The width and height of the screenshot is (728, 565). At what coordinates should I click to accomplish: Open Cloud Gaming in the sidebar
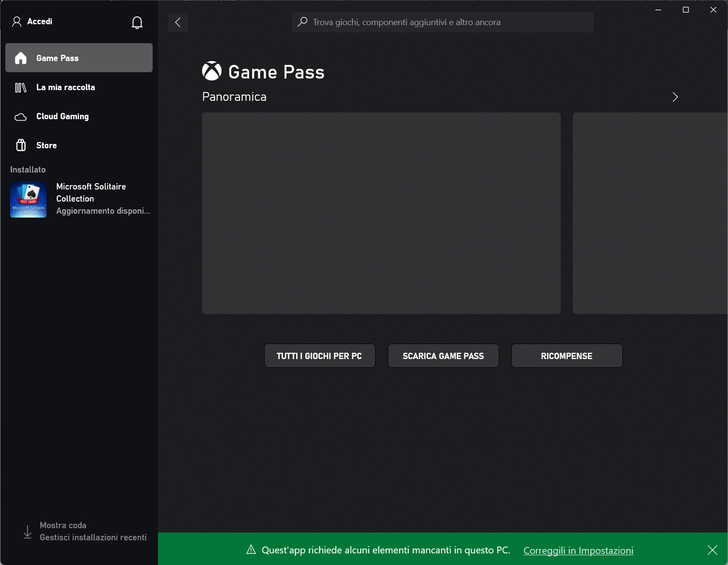[79, 116]
